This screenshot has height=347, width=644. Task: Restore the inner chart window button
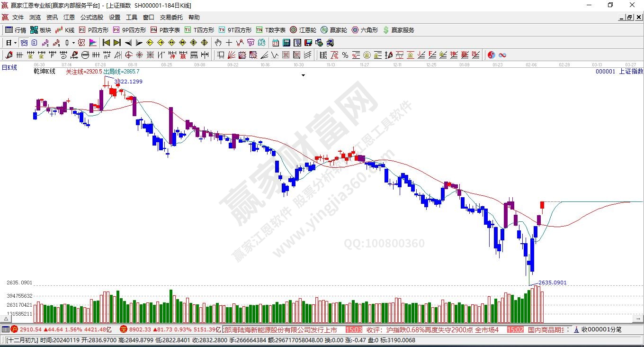pyautogui.click(x=630, y=18)
